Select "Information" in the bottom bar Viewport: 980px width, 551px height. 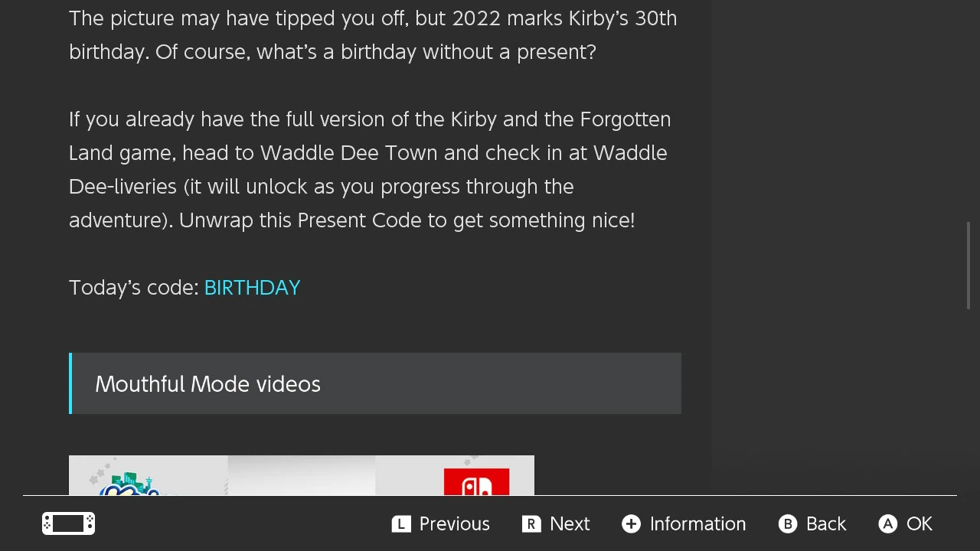coord(697,523)
